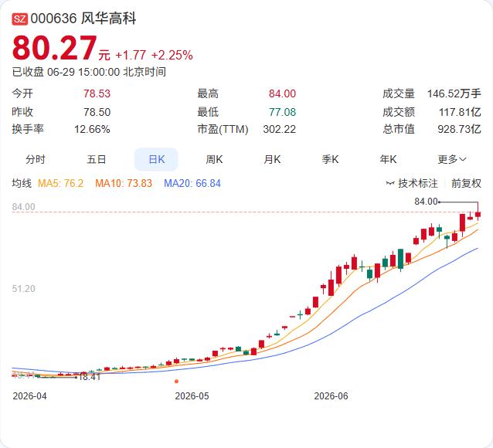
Task: Click the 2026-05 date axis label
Action: [x=192, y=396]
